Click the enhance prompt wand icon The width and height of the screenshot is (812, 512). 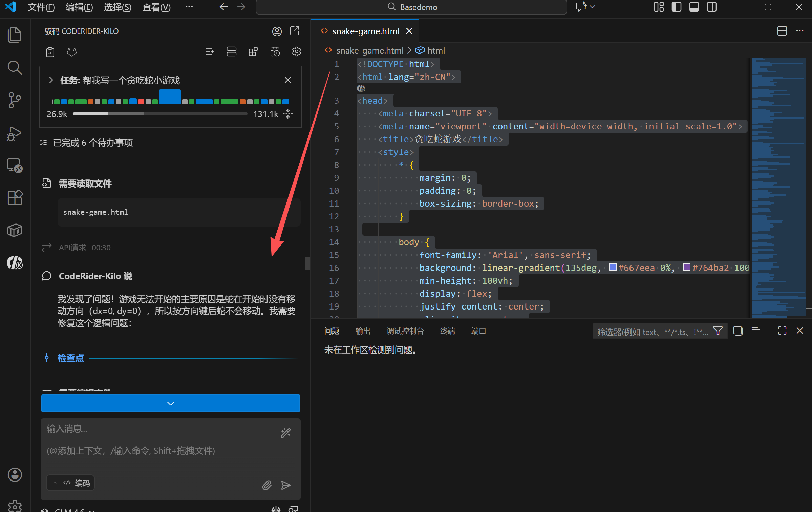tap(285, 433)
